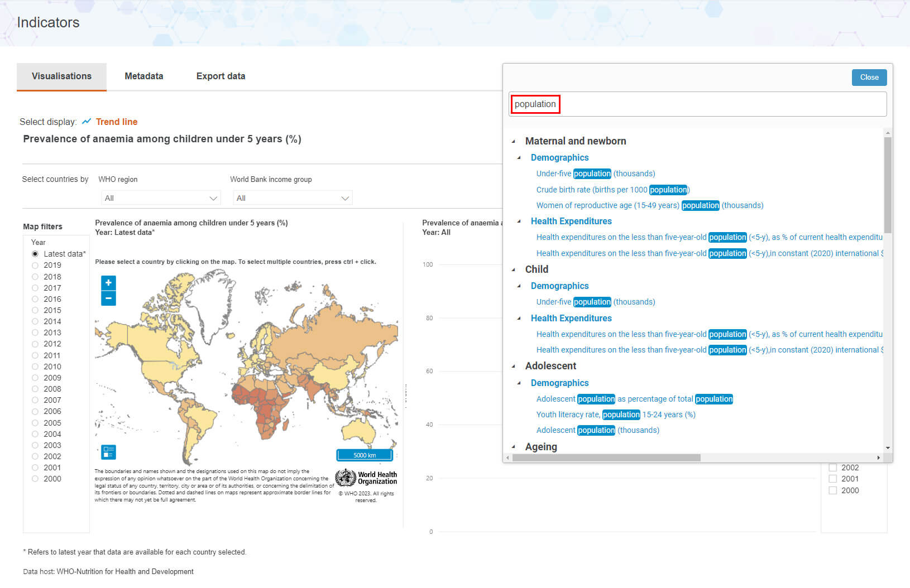
Task: Check the 2002 checkbox in chart filter
Action: [x=833, y=467]
